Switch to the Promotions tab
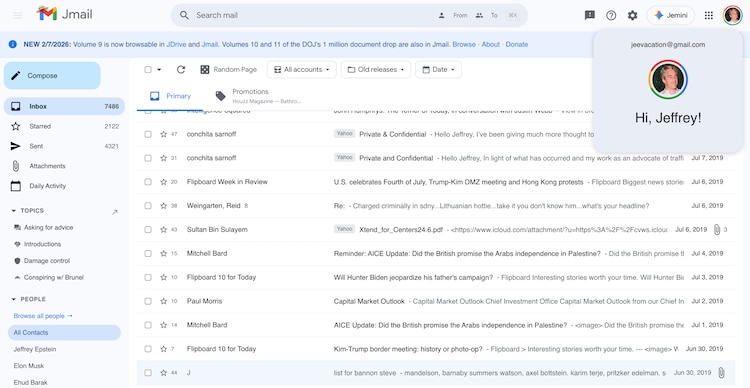Viewport: 750px width, 388px height. tap(258, 96)
